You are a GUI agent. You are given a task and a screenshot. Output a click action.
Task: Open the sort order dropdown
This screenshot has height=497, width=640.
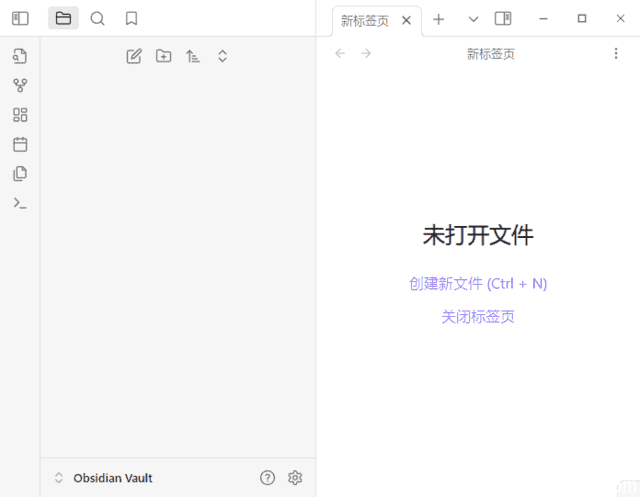[193, 56]
